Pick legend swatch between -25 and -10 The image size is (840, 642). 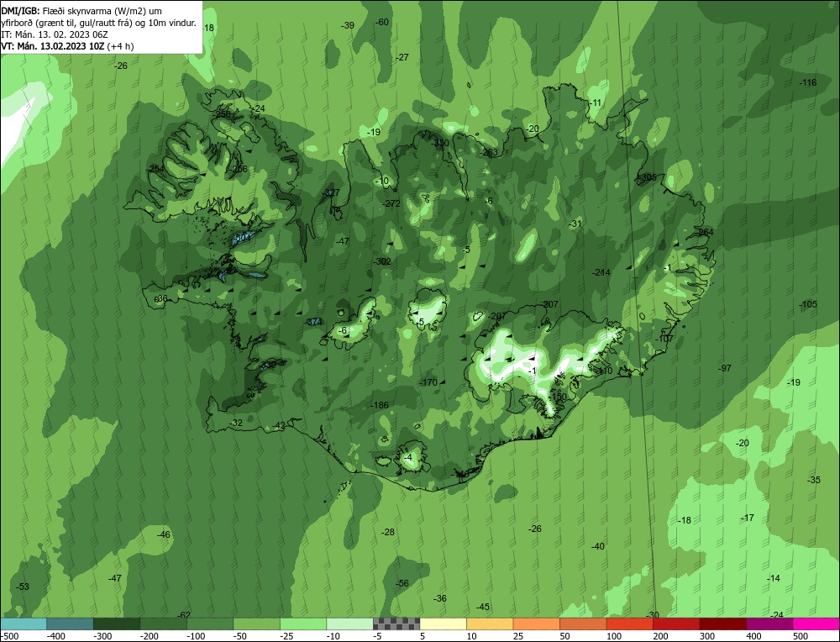coord(303,624)
